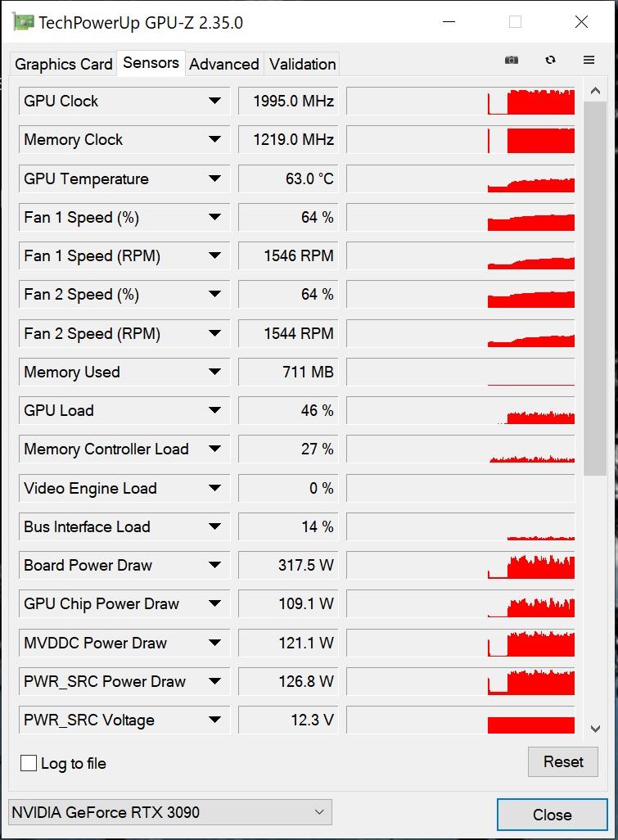
Task: Switch to the Graphics Card tab
Action: click(x=63, y=65)
